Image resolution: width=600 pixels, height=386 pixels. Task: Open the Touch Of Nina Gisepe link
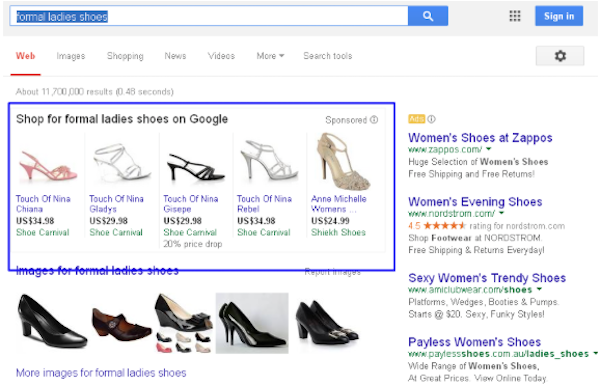(191, 204)
